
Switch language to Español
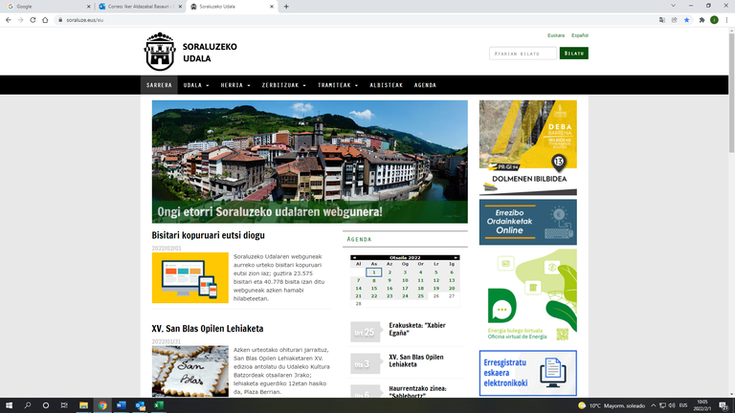point(580,35)
